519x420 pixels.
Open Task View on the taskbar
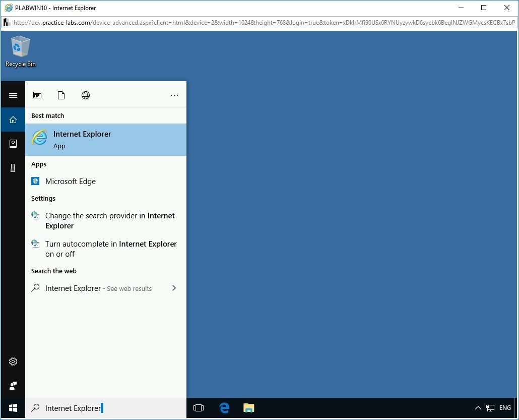(x=199, y=408)
